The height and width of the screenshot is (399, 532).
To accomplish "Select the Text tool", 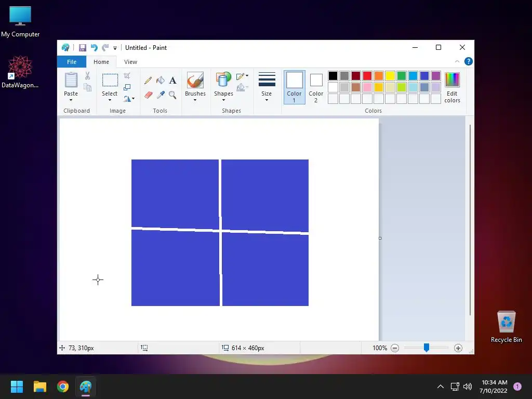I will [x=172, y=81].
